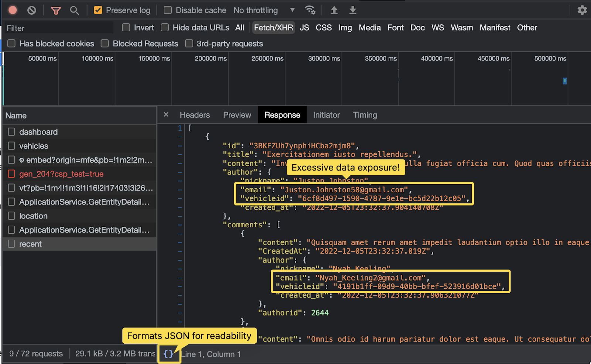The height and width of the screenshot is (364, 591).
Task: Tick checkbox beside vehicles request
Action: coord(11,146)
